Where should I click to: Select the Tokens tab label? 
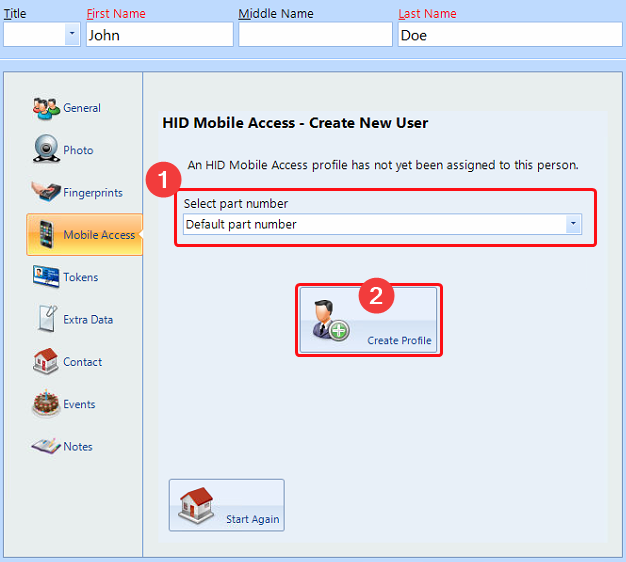point(81,277)
